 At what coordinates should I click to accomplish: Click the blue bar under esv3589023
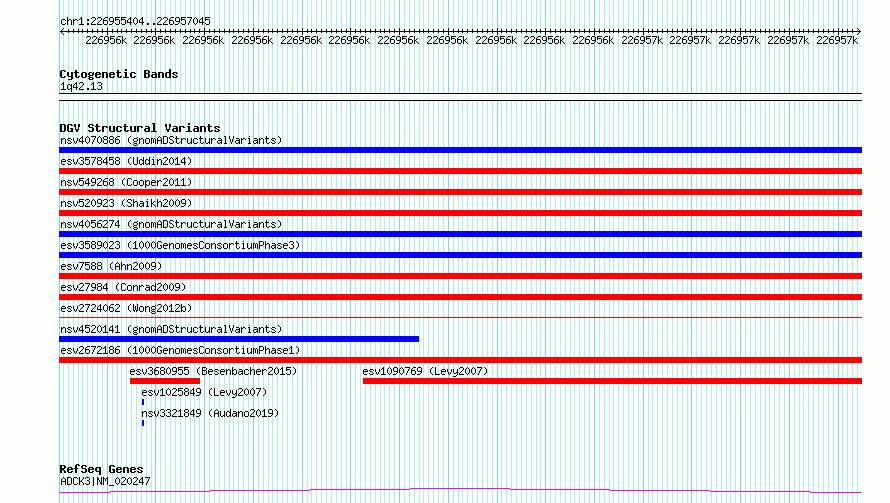point(460,255)
